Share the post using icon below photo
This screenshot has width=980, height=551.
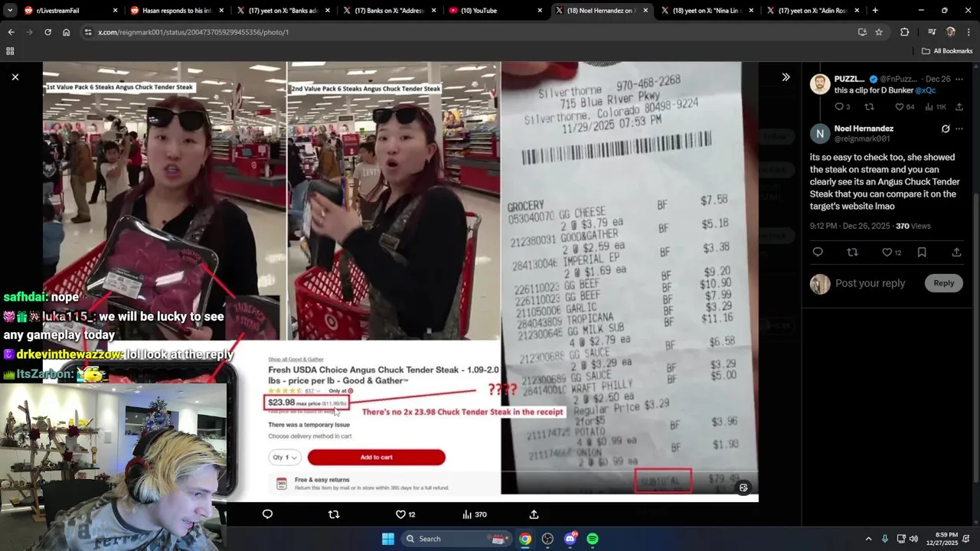click(534, 514)
